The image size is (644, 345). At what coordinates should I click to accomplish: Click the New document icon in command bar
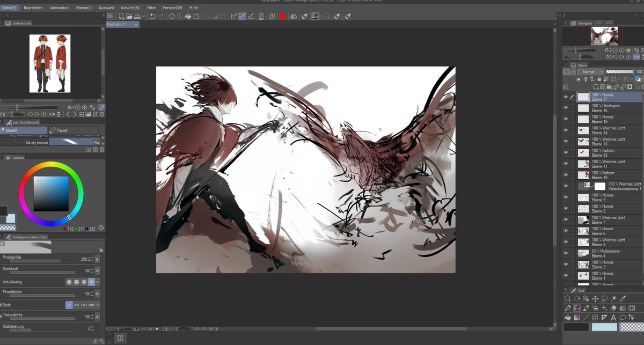click(121, 16)
